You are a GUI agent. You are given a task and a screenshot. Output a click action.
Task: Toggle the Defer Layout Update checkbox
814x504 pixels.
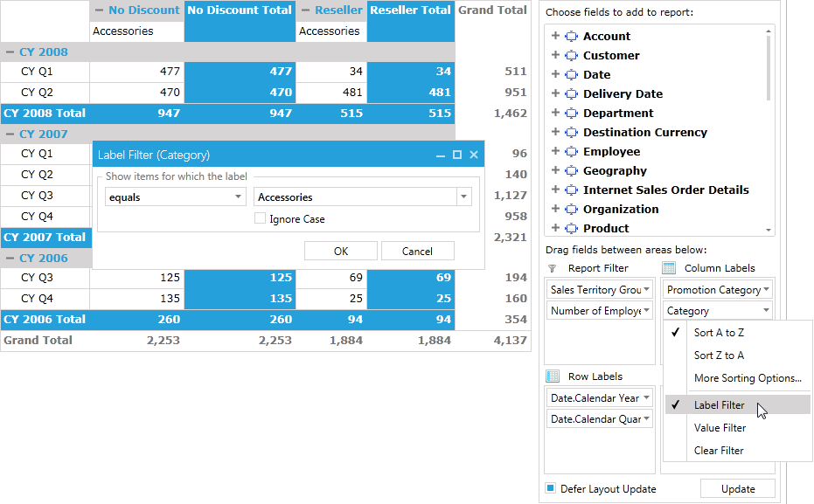click(x=551, y=488)
